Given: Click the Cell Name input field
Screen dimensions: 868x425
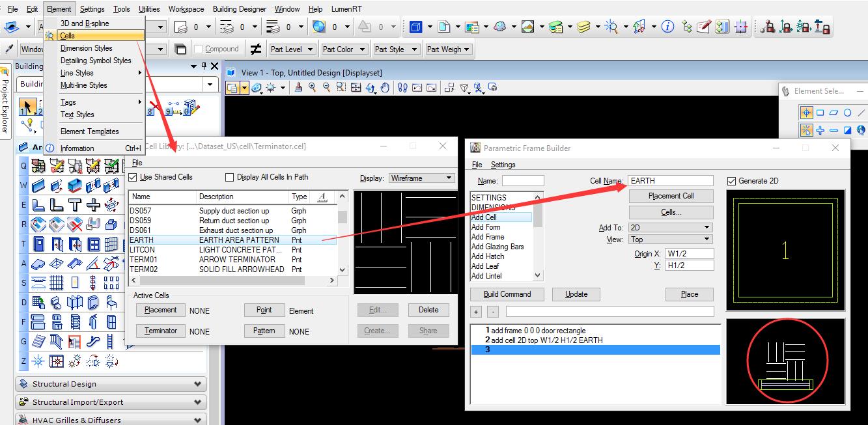Looking at the screenshot, I should click(x=671, y=181).
